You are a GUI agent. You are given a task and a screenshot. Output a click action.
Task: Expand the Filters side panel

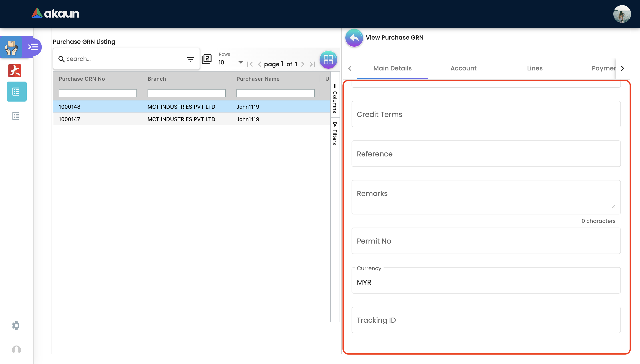(x=335, y=134)
